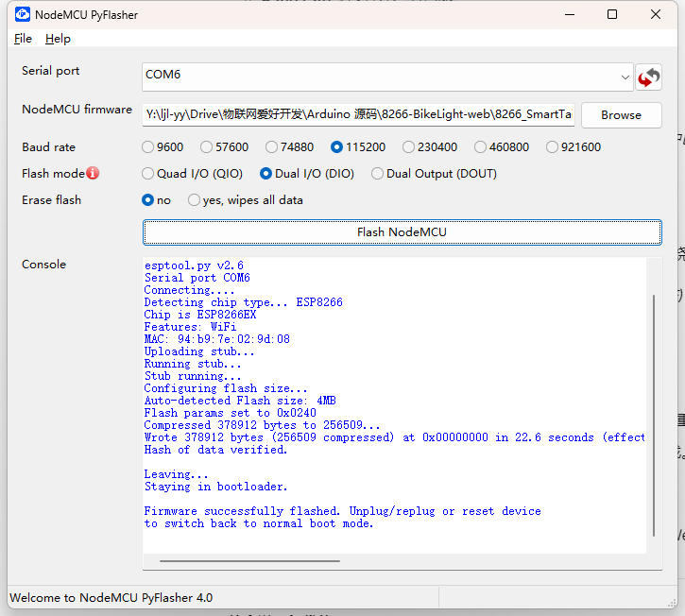Click the Browse button
Image resolution: width=685 pixels, height=616 pixels.
point(621,114)
